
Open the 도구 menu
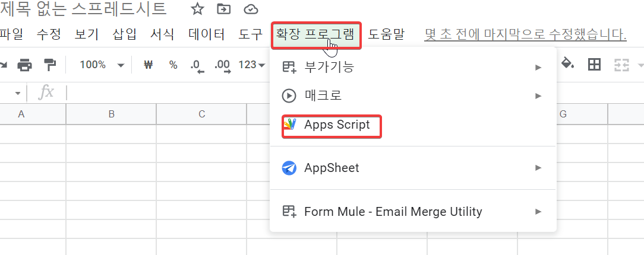click(251, 35)
